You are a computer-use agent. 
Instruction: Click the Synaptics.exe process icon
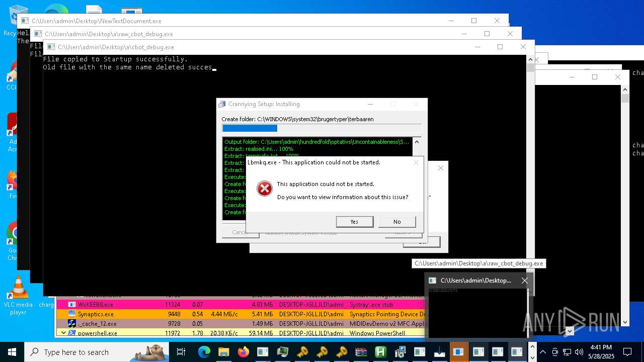(72, 314)
